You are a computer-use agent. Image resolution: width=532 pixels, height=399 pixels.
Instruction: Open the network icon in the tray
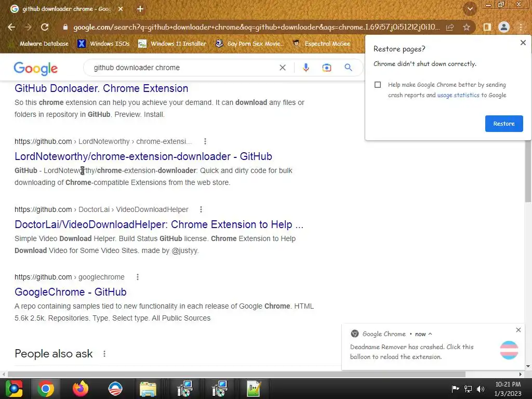click(468, 389)
